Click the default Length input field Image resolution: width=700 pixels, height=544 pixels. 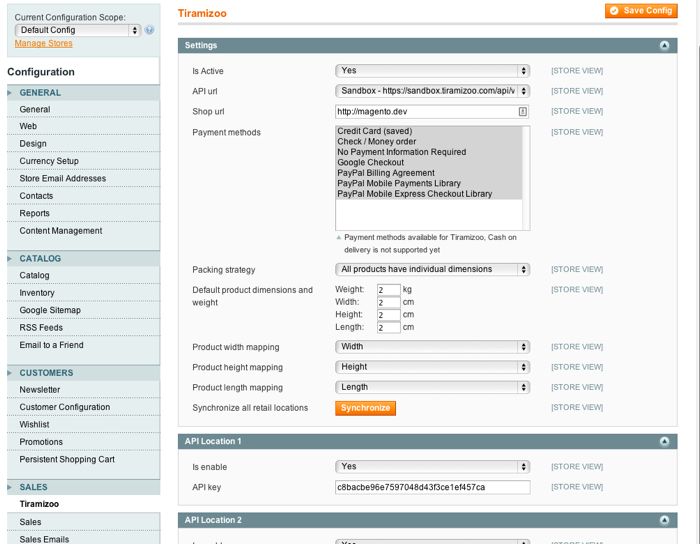pyautogui.click(x=388, y=327)
